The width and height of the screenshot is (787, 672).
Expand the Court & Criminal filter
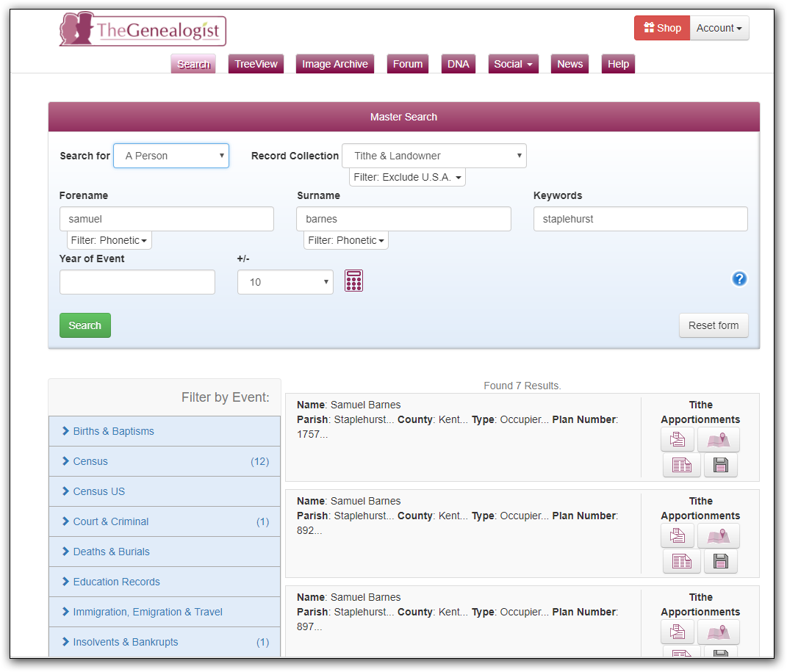pyautogui.click(x=165, y=521)
